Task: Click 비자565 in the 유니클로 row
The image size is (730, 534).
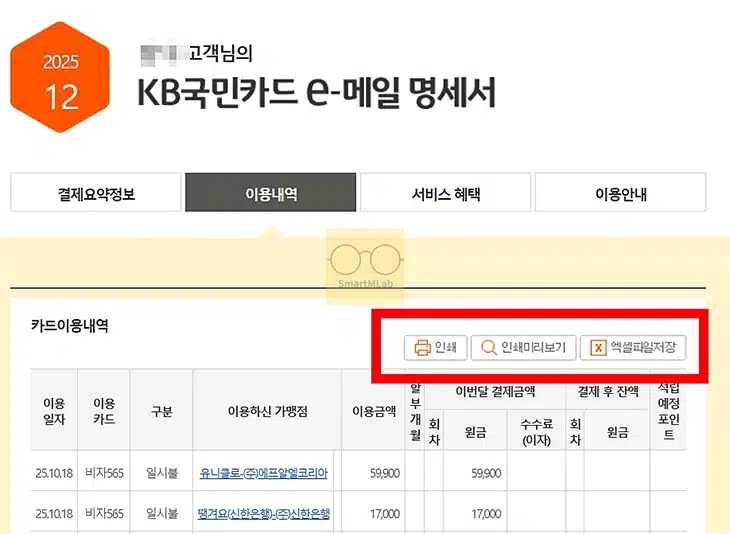Action: tap(104, 473)
